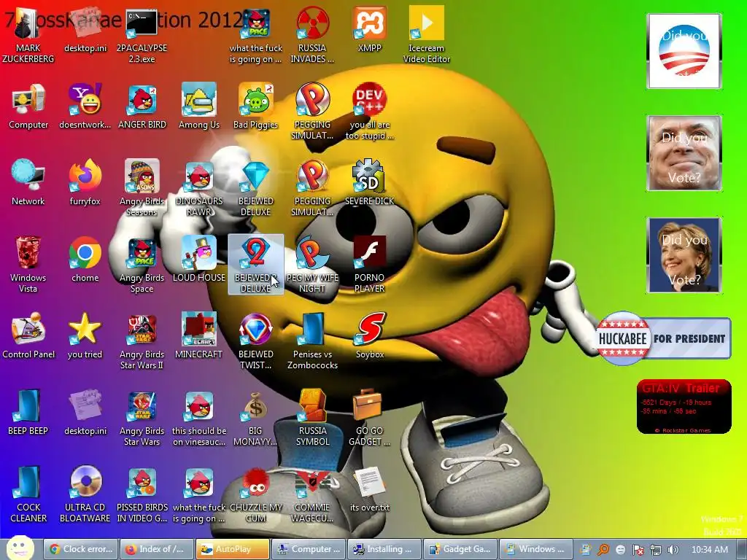Switch to the Windows taskbar button

(x=536, y=549)
